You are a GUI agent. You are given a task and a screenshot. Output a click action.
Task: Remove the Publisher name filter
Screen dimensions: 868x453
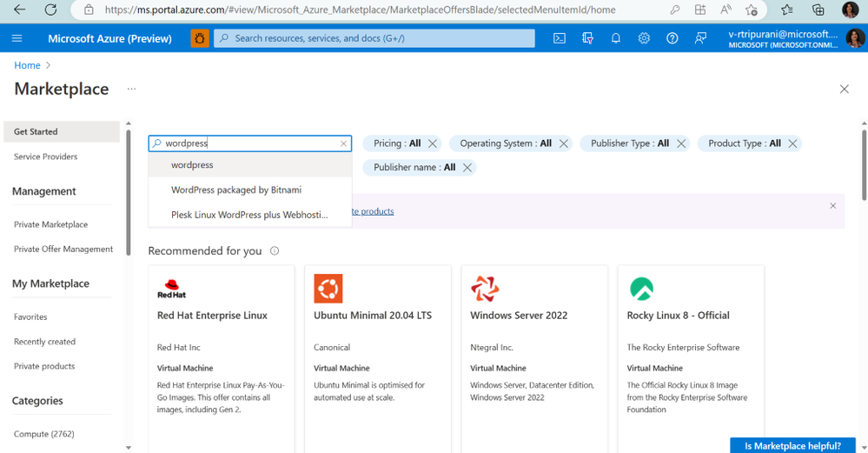[x=467, y=168]
